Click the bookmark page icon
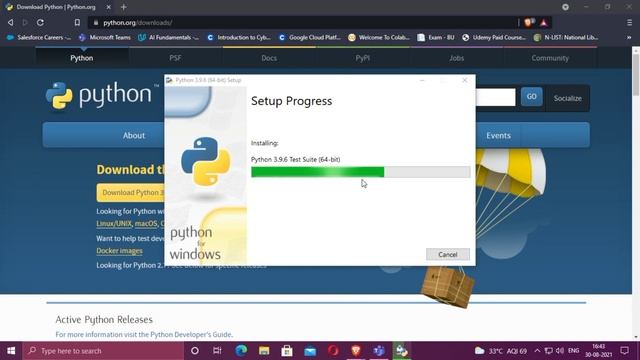Screen dimensions: 640x360 point(77,22)
